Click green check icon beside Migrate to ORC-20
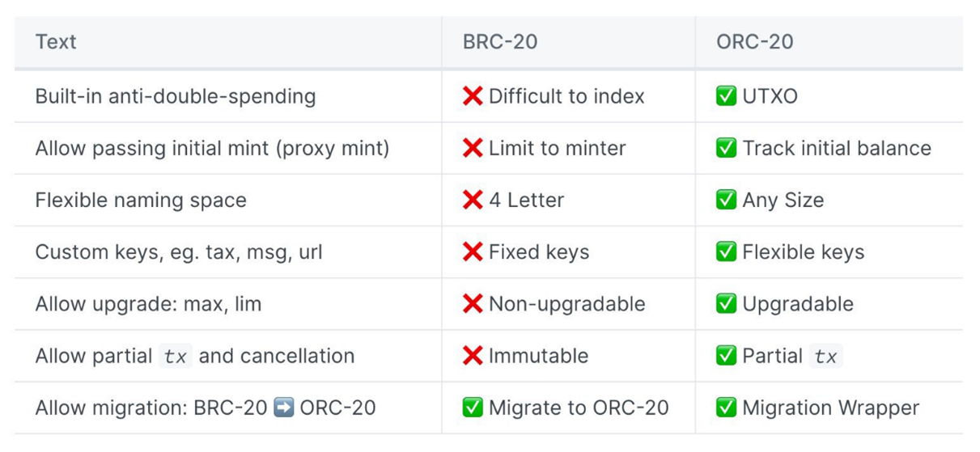Screen dimensions: 980x452 [x=473, y=408]
